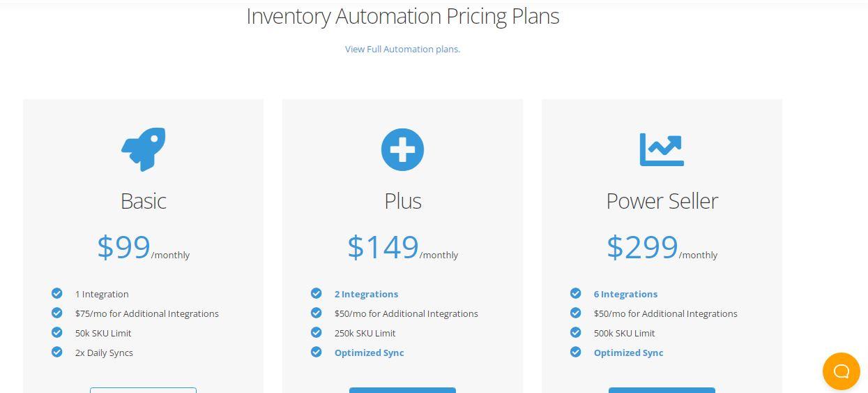
Task: Click the Basic plan rocket icon
Action: [x=144, y=149]
